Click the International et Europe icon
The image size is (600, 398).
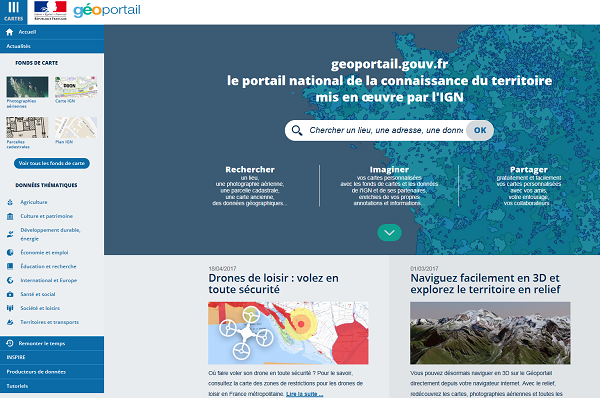click(10, 281)
